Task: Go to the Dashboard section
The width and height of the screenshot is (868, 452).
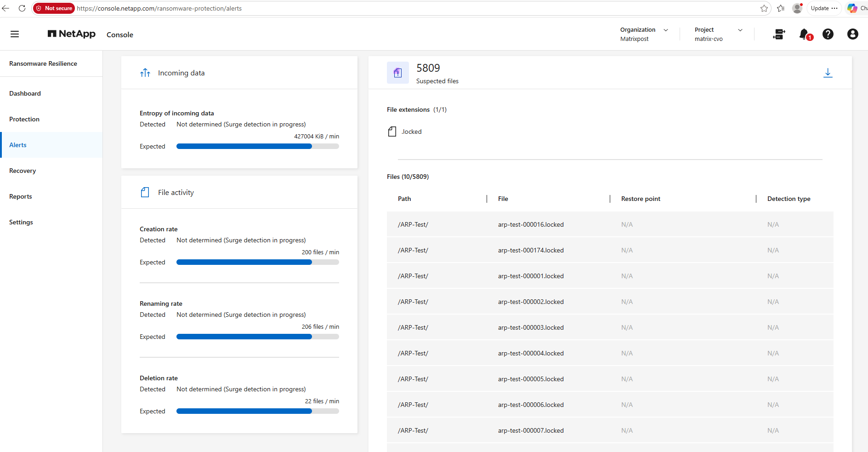Action: coord(25,93)
